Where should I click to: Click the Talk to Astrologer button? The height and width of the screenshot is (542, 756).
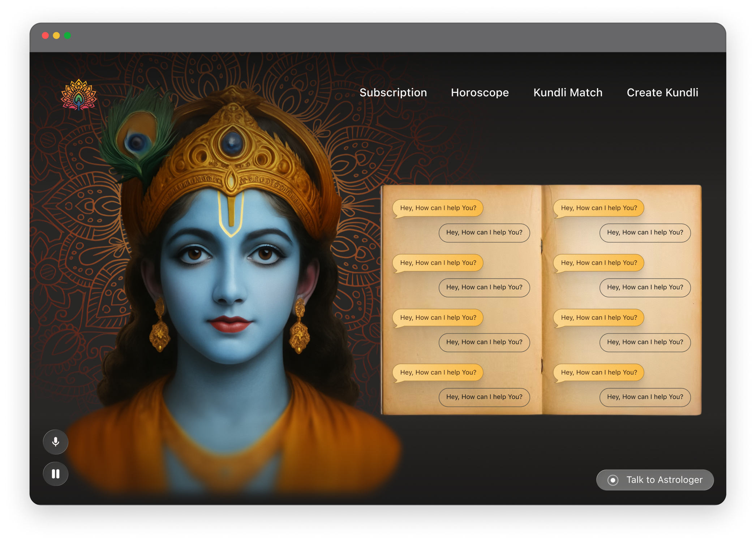click(x=654, y=480)
